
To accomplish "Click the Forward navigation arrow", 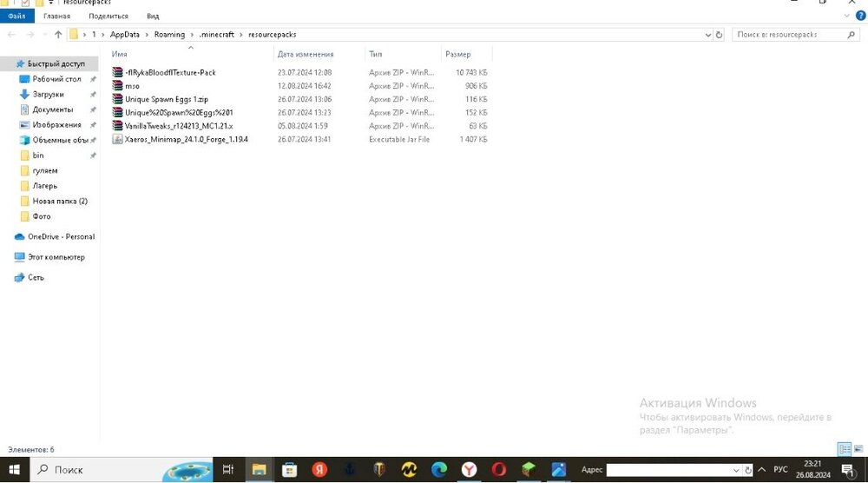I will click(x=30, y=35).
